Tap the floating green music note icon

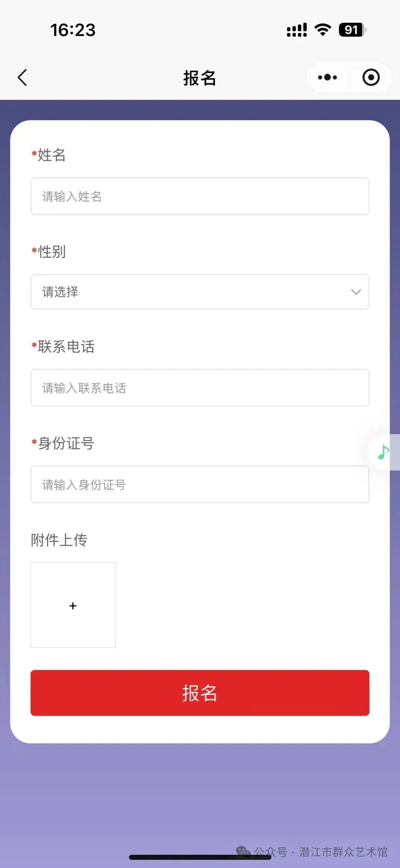[x=383, y=452]
